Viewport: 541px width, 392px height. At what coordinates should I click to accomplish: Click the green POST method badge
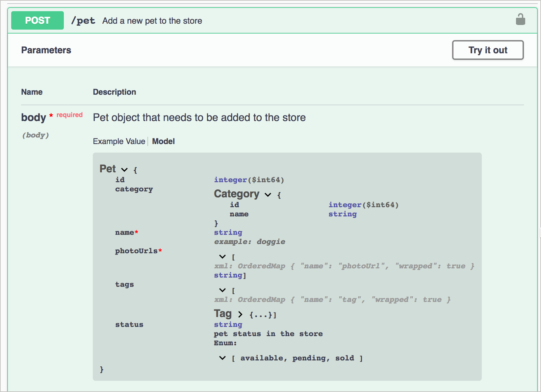pos(38,20)
